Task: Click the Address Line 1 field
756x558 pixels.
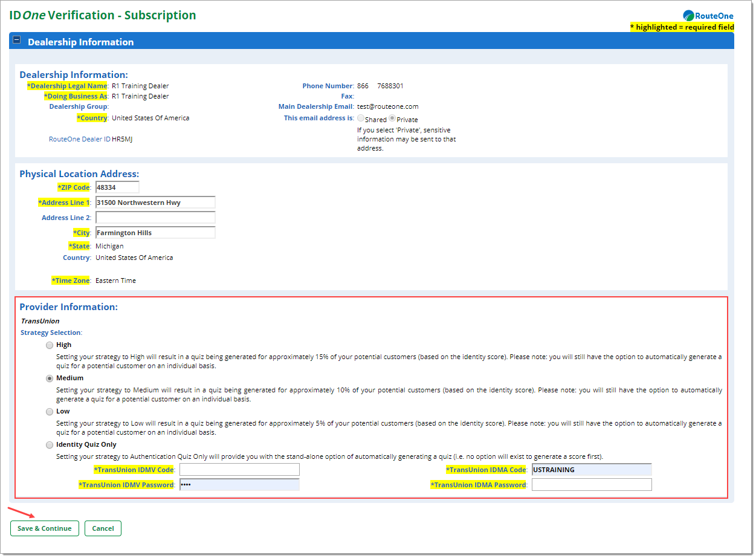Action: pos(155,203)
